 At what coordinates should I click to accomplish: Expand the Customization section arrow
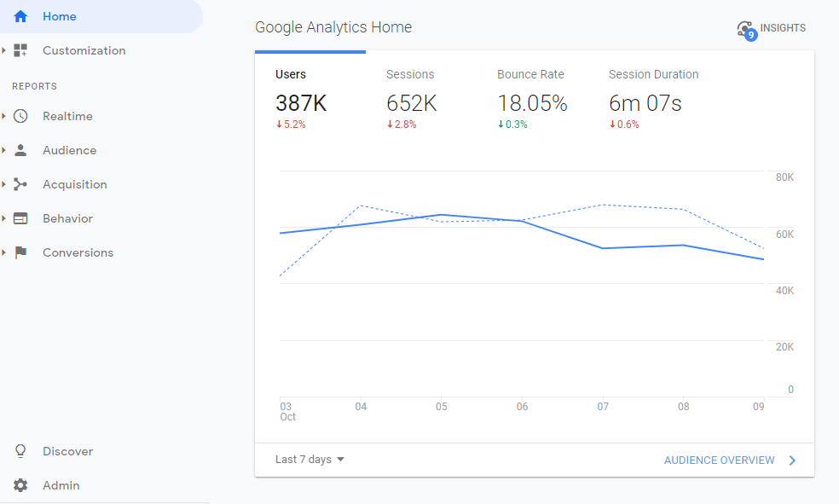pyautogui.click(x=4, y=50)
